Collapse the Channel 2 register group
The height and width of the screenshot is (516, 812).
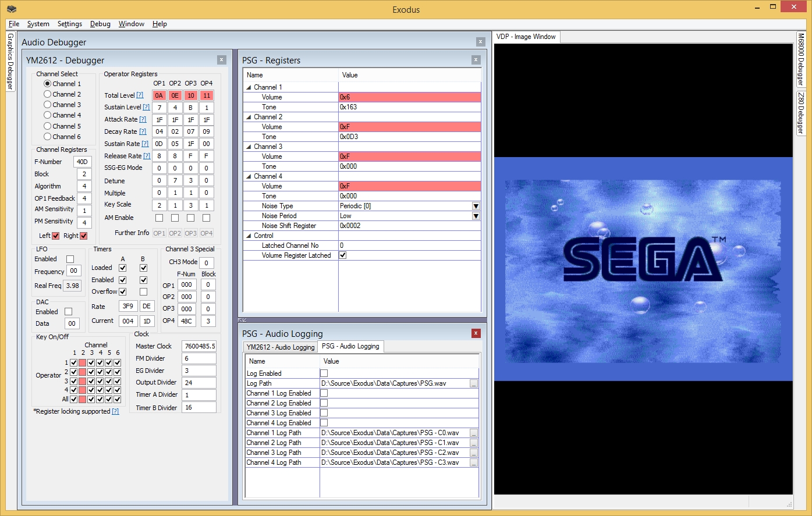click(249, 117)
